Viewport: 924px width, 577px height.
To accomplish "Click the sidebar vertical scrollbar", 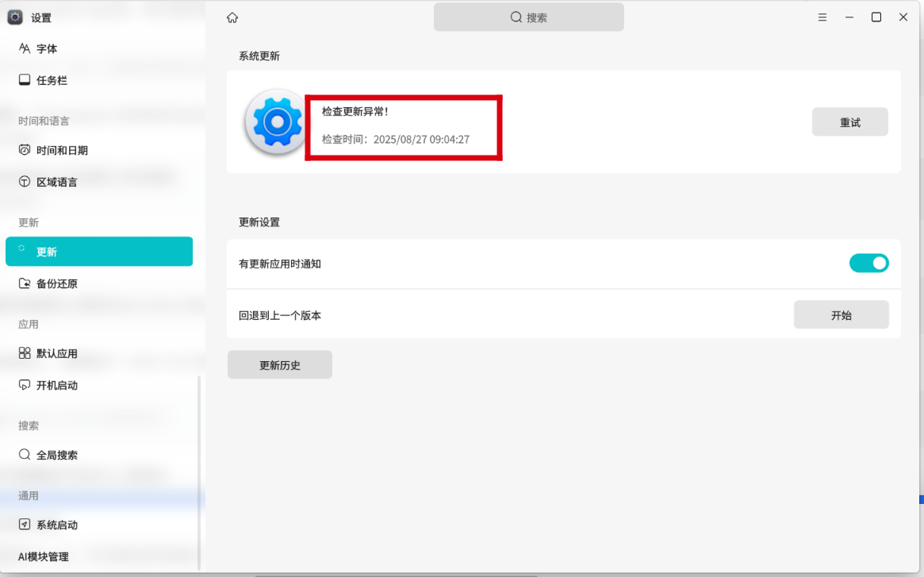I will coord(199,472).
